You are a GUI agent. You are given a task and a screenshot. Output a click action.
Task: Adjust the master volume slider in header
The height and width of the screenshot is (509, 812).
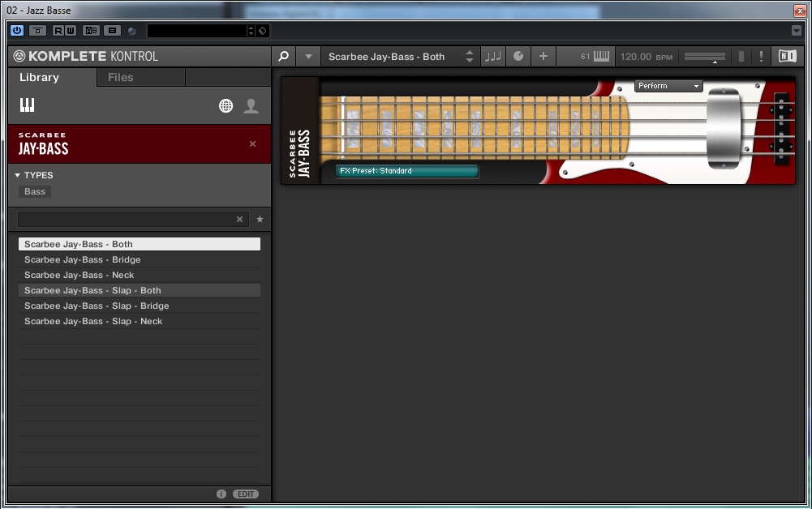pyautogui.click(x=704, y=57)
